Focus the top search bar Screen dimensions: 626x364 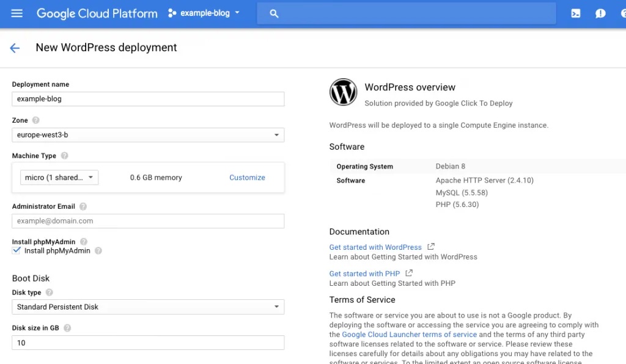coord(407,13)
